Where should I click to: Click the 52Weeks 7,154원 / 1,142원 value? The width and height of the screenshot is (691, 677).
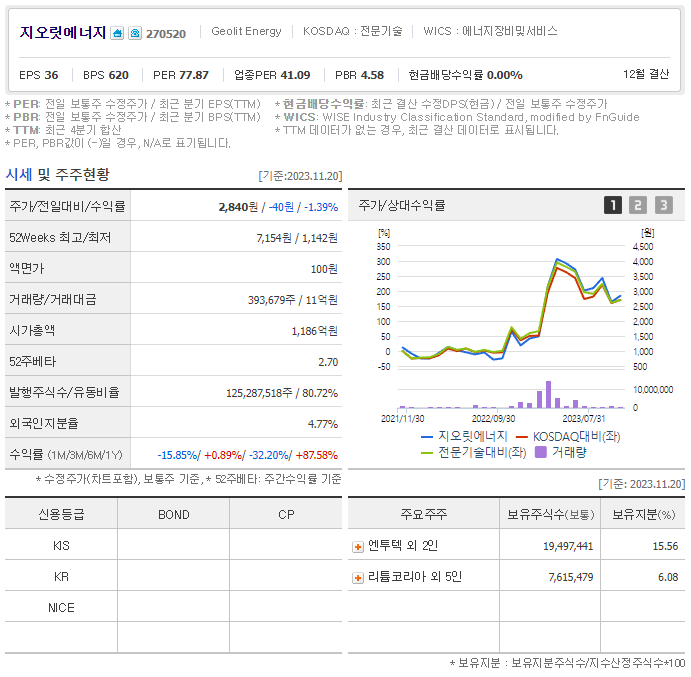click(297, 238)
